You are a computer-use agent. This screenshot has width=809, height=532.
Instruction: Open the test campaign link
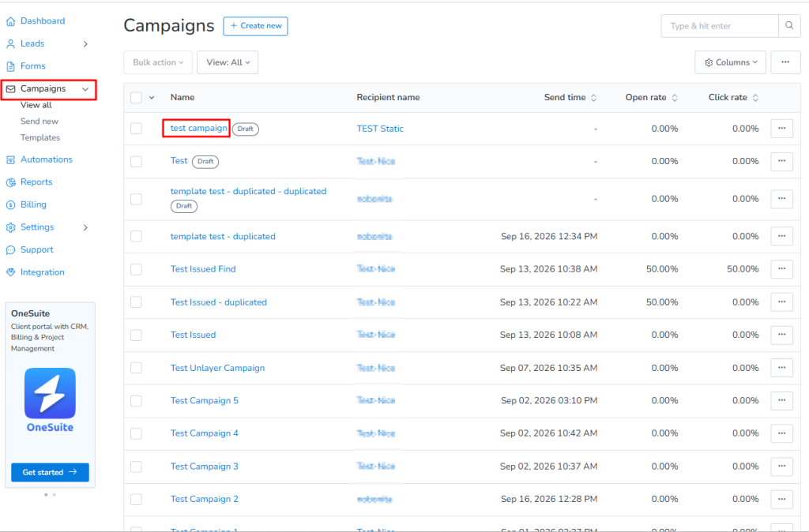click(198, 128)
